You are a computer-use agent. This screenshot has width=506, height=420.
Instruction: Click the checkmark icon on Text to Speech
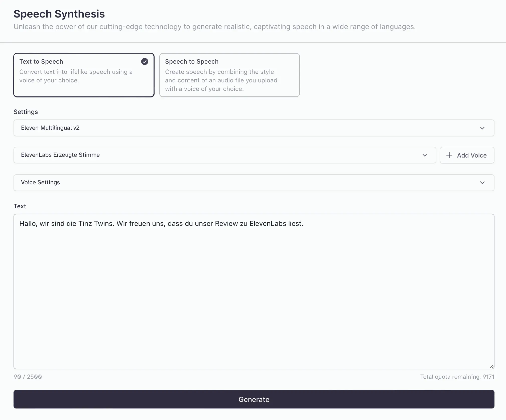point(145,62)
